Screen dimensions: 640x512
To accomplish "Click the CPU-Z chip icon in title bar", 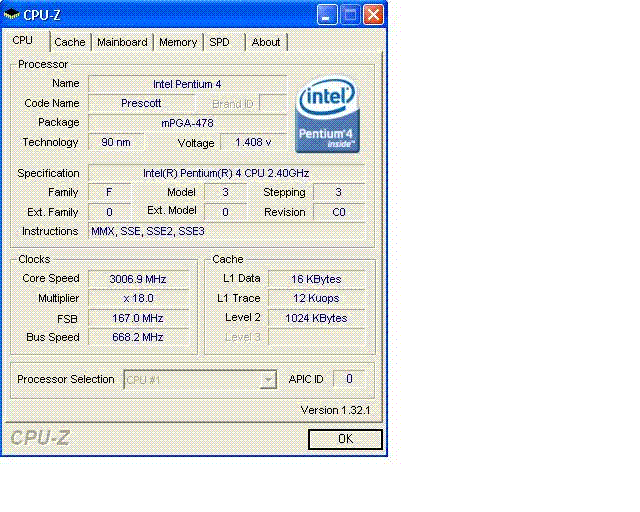I will 11,14.
